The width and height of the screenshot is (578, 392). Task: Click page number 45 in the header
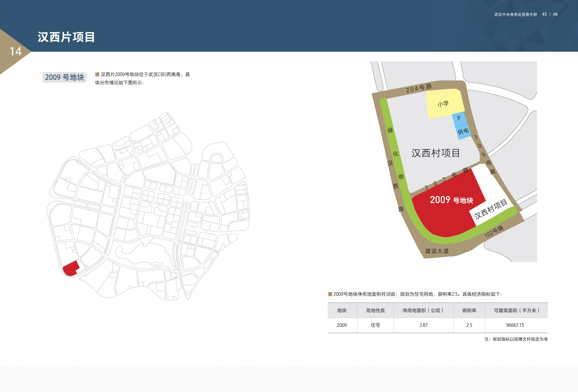pyautogui.click(x=544, y=14)
